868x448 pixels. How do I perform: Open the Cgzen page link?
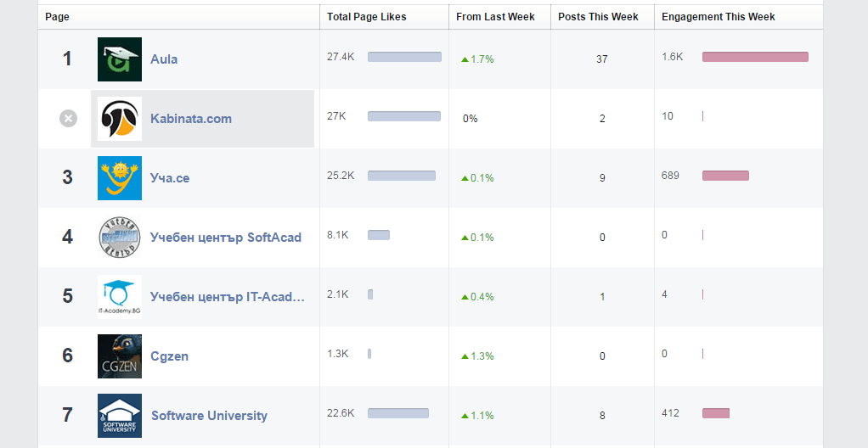(x=169, y=356)
